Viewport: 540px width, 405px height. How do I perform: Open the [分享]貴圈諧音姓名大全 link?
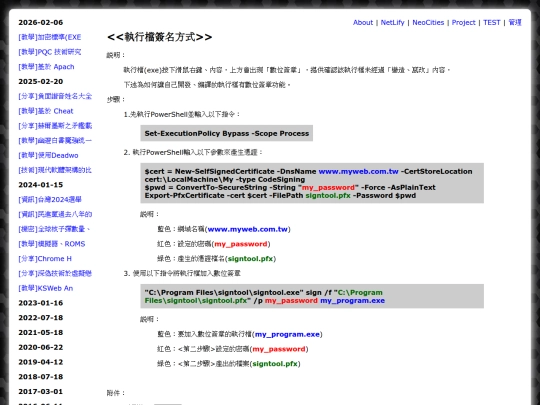coord(55,96)
